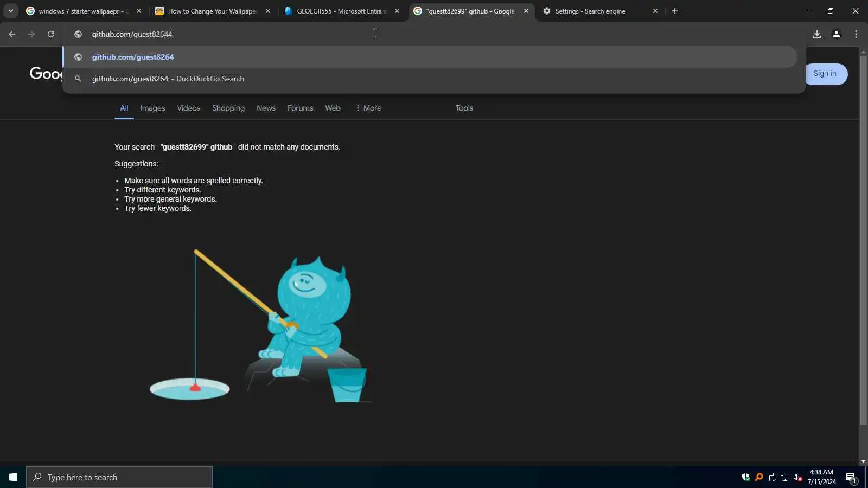
Task: Switch to GEOEGII555 Microsoft Entra tab
Action: tap(337, 11)
